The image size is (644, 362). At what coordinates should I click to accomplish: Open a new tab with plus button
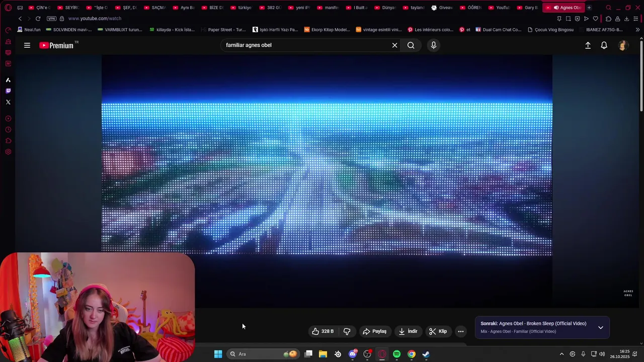(589, 8)
